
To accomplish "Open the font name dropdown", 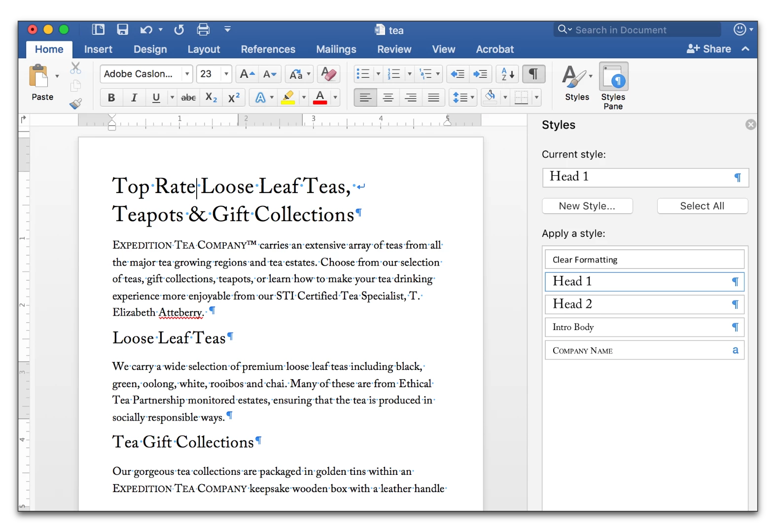I will [x=187, y=74].
